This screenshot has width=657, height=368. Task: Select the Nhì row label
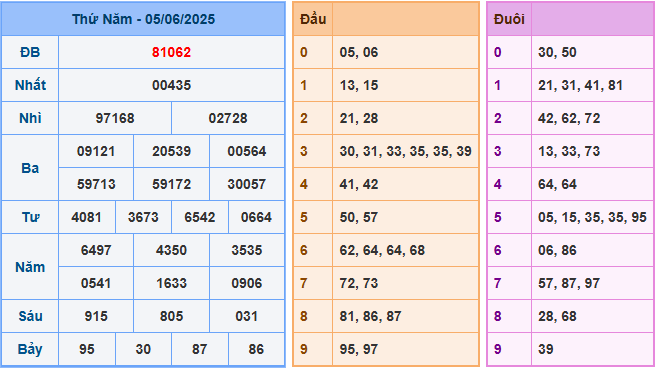point(30,118)
